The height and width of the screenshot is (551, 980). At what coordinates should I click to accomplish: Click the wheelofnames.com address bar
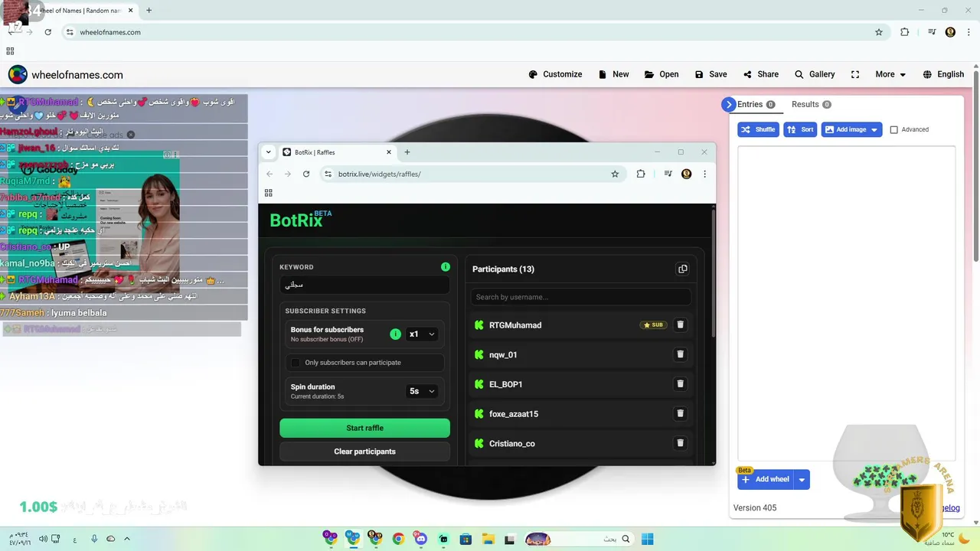tap(475, 32)
